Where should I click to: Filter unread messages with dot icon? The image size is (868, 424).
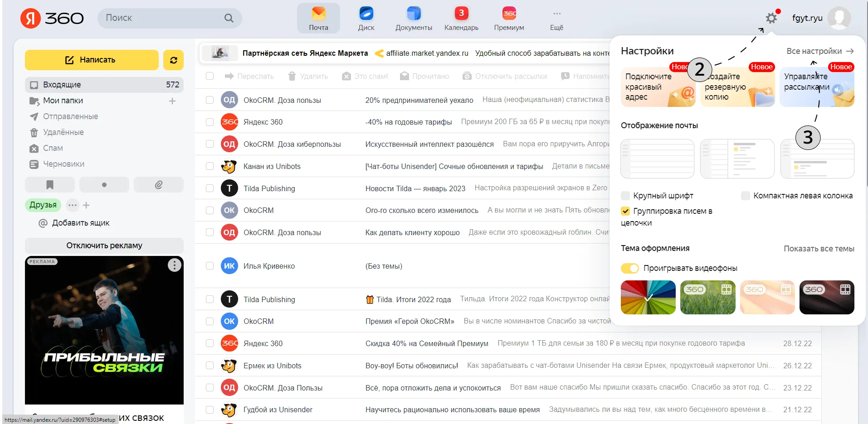[104, 185]
